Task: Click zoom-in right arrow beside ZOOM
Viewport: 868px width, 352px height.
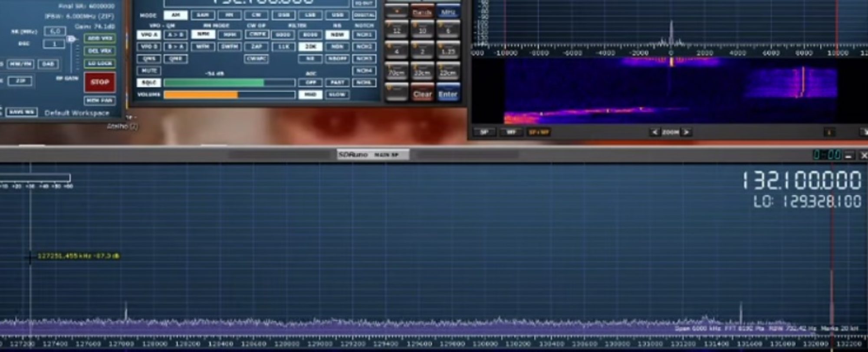Action: tap(686, 132)
